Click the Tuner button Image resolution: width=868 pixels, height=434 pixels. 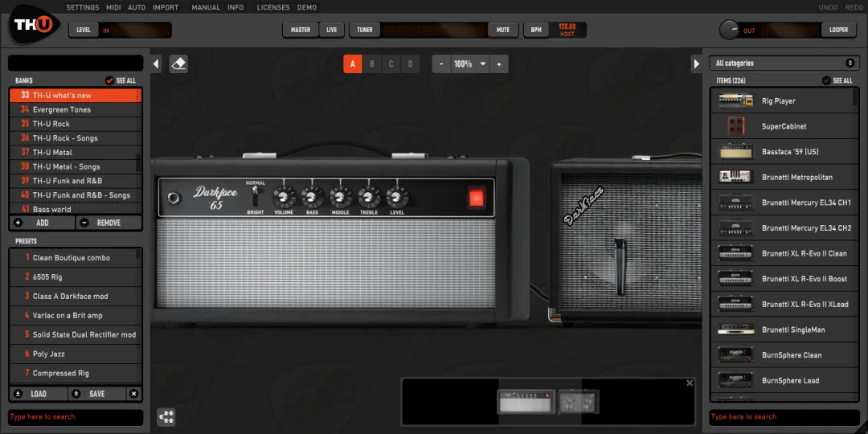(365, 30)
